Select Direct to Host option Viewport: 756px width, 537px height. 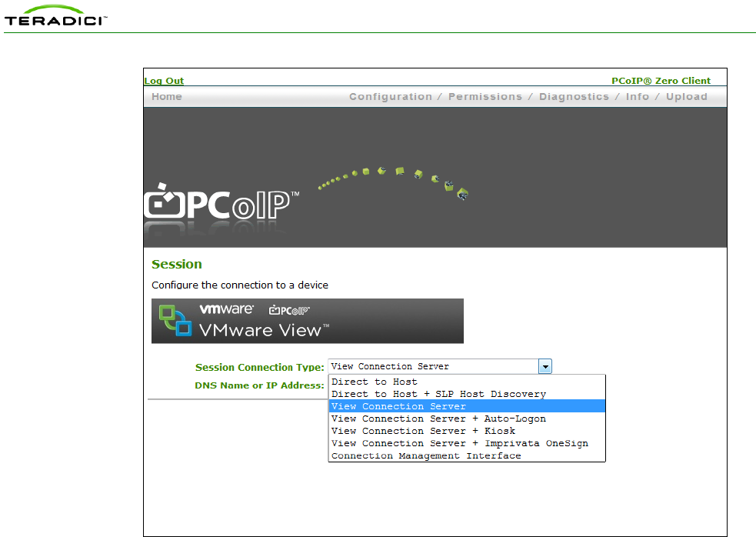467,382
